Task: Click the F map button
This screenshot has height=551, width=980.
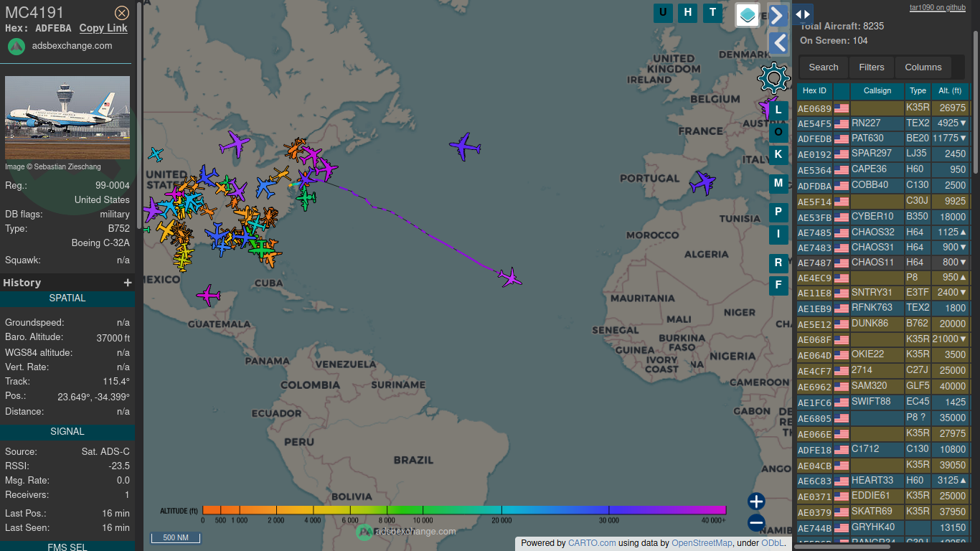Action: point(778,286)
